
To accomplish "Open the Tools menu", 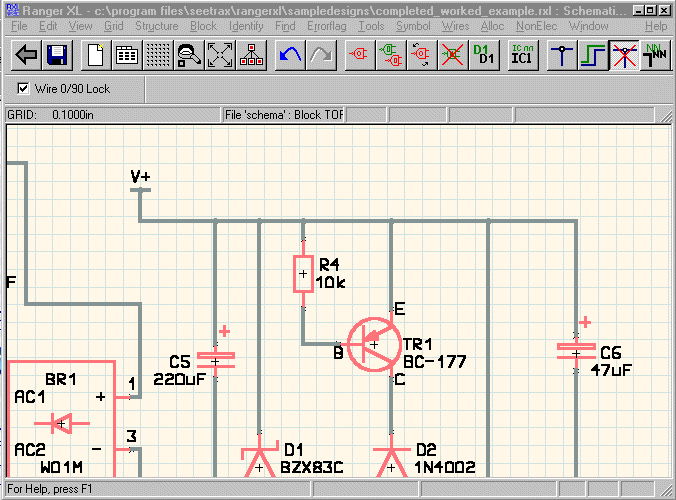I will click(x=371, y=26).
